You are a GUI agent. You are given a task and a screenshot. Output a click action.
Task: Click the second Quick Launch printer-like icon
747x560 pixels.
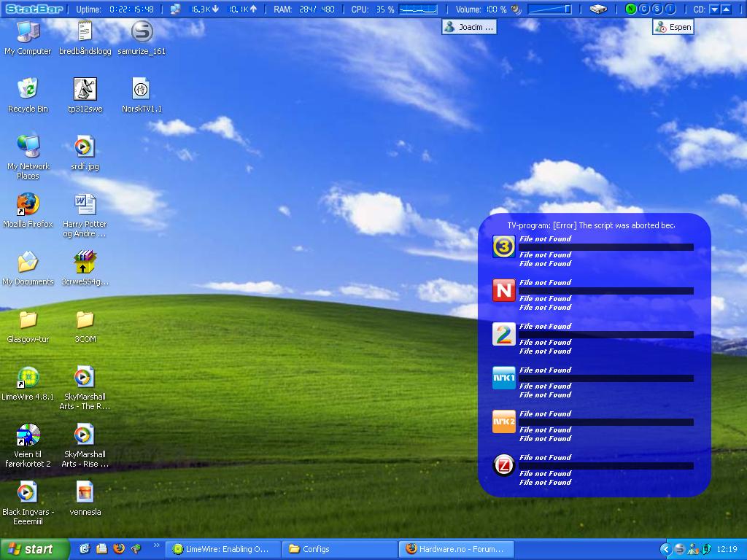point(101,549)
